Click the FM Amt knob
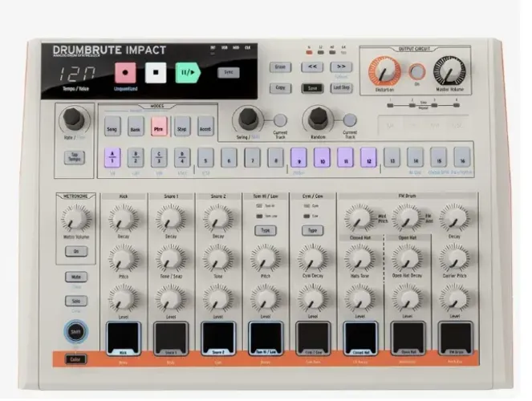The height and width of the screenshot is (401, 532). tap(407, 218)
